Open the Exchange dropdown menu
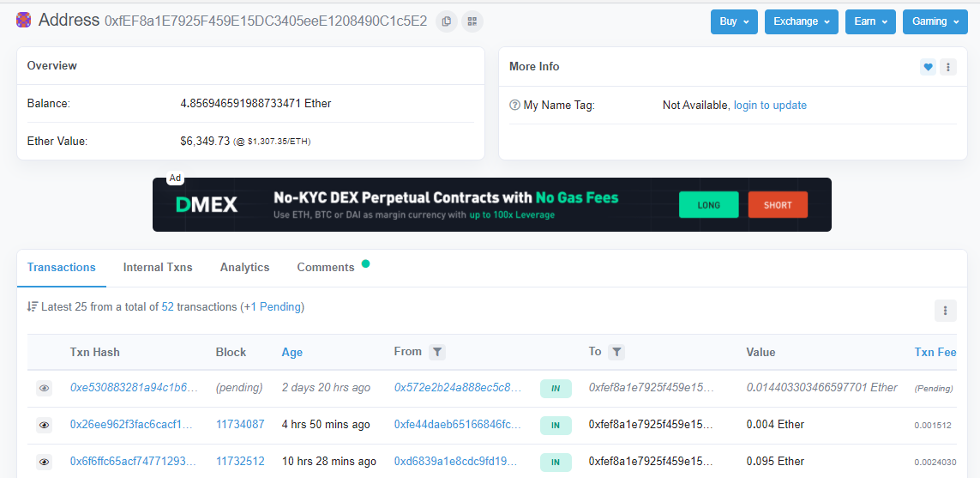The width and height of the screenshot is (980, 478). (801, 21)
